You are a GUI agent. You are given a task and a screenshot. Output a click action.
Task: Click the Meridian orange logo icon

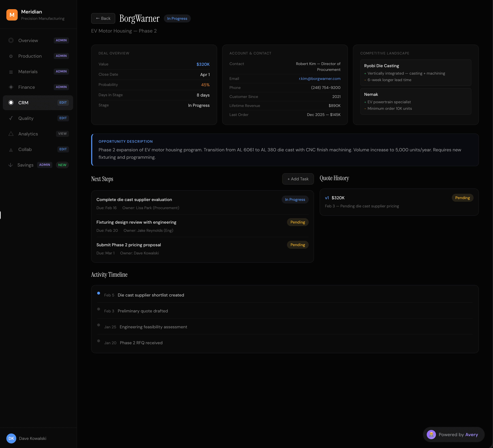pyautogui.click(x=12, y=15)
